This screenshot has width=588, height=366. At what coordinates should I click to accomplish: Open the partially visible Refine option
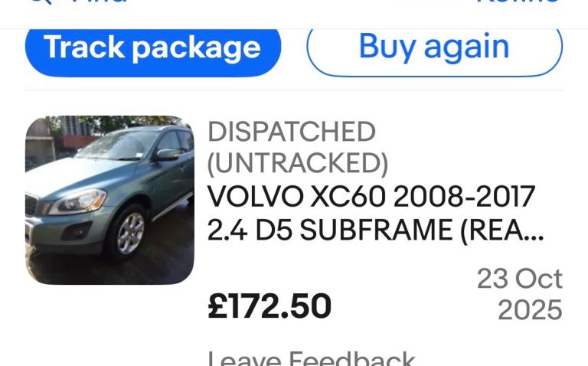(x=518, y=1)
